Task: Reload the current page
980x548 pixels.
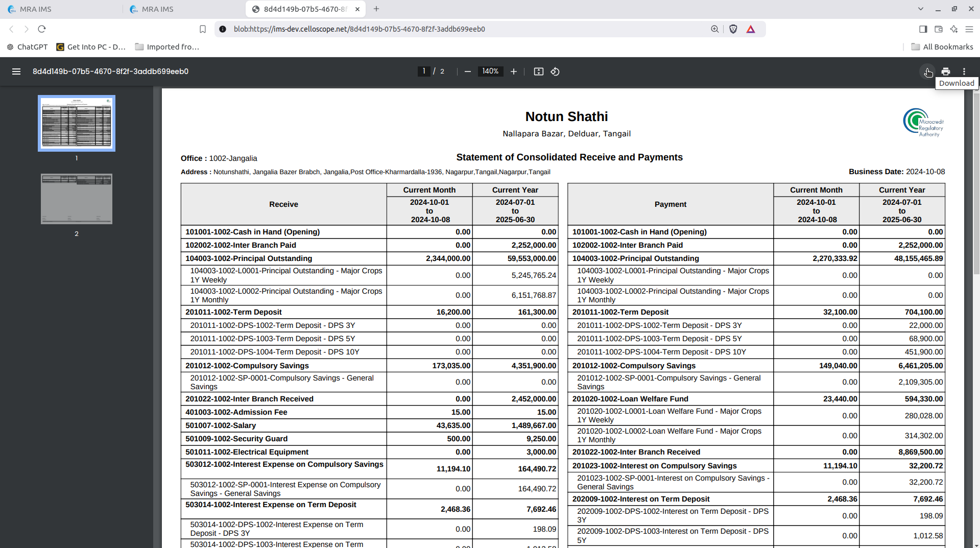Action: tap(42, 29)
